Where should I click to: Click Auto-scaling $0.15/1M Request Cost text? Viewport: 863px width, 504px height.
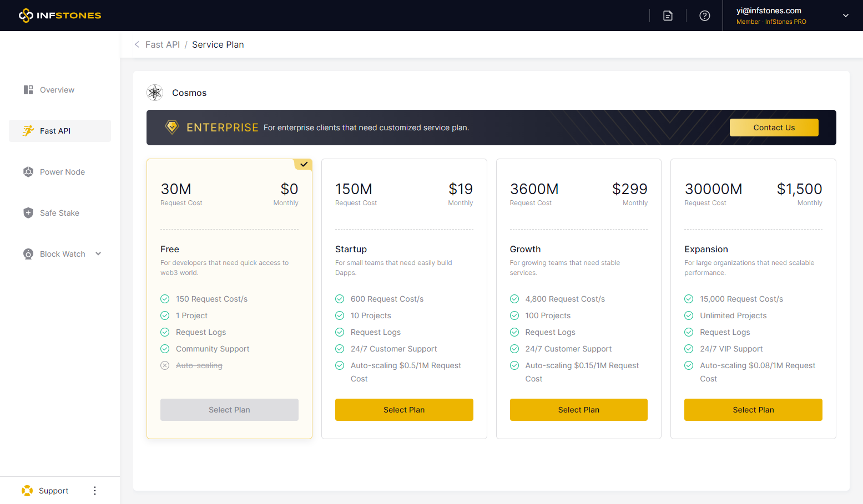tap(582, 372)
